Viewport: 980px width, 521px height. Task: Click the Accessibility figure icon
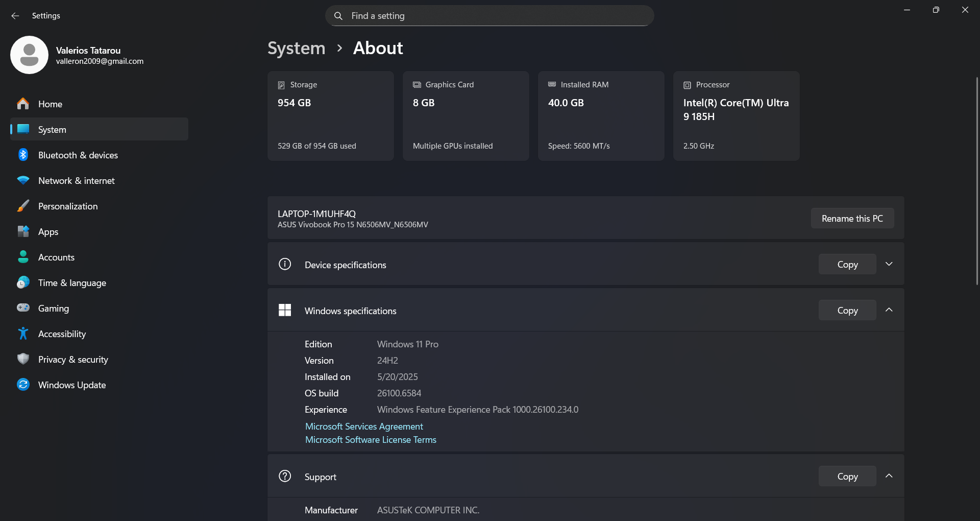[x=23, y=334]
